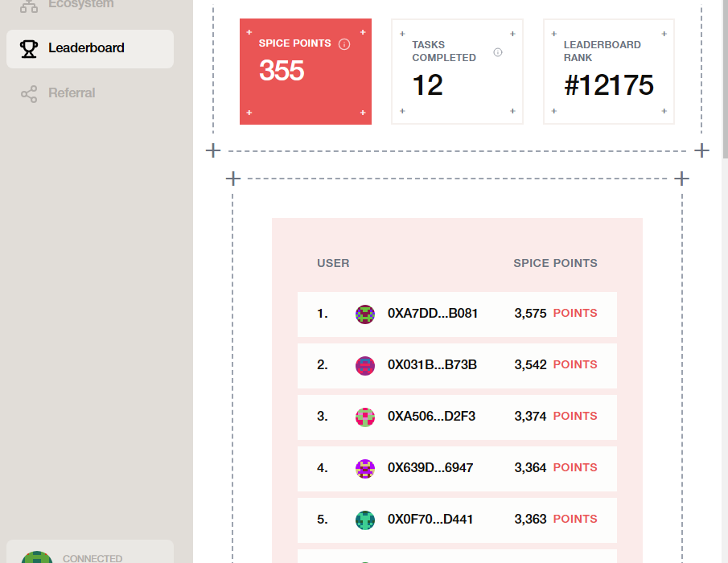Viewport: 728px width, 563px height.
Task: Click the avatar of user 0X639D...6947
Action: click(365, 469)
